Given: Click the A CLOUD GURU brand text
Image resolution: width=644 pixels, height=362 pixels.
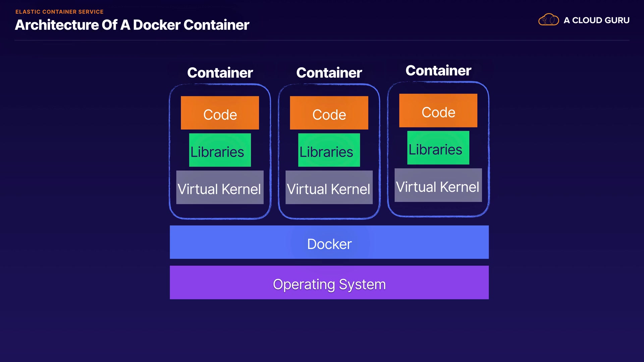Looking at the screenshot, I should (596, 20).
